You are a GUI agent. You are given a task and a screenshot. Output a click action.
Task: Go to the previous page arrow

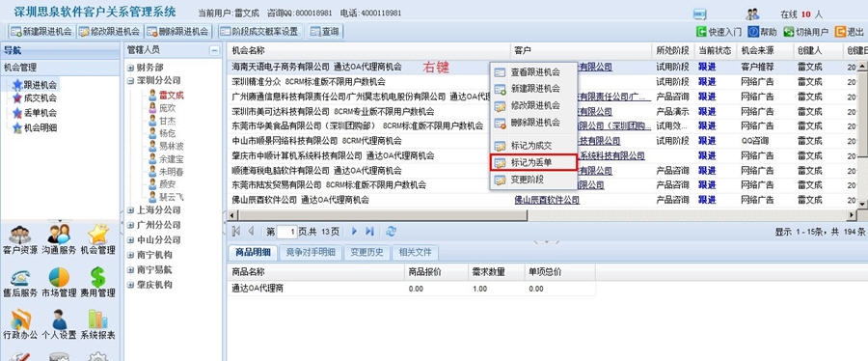[251, 232]
